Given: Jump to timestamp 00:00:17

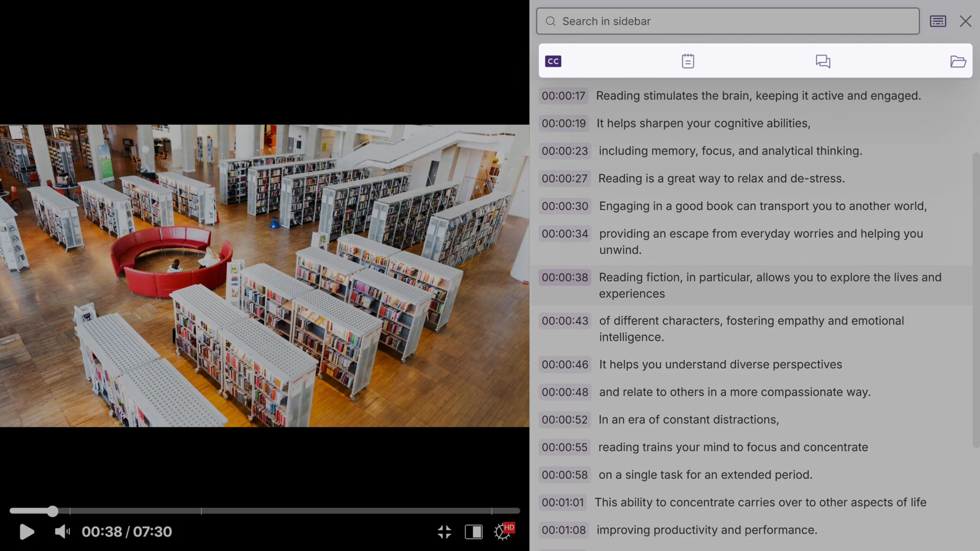Looking at the screenshot, I should 563,96.
